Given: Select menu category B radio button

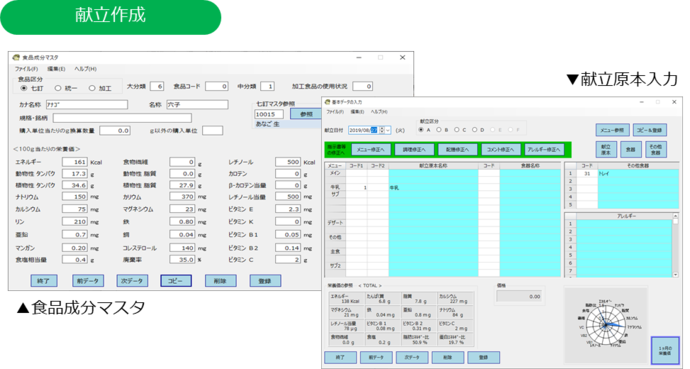Looking at the screenshot, I should 439,130.
